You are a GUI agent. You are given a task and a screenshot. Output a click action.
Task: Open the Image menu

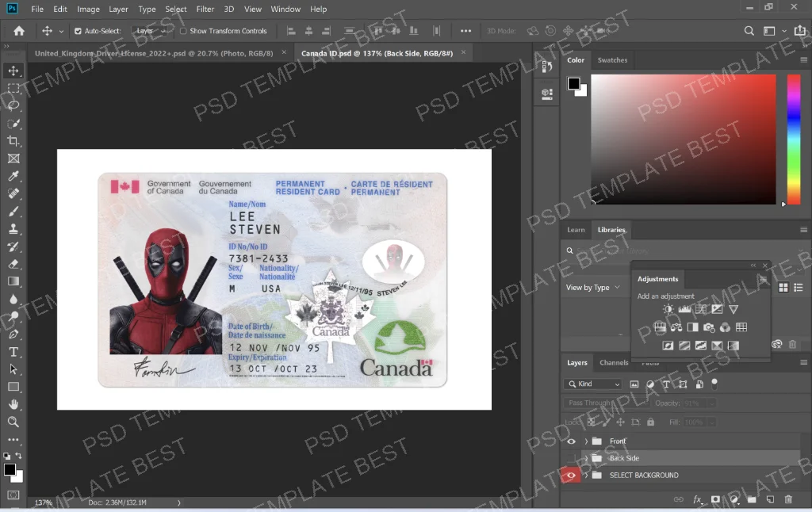pos(88,9)
